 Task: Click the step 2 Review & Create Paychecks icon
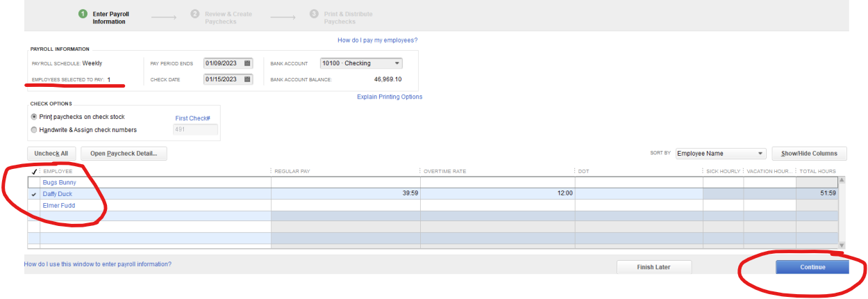[x=195, y=14]
